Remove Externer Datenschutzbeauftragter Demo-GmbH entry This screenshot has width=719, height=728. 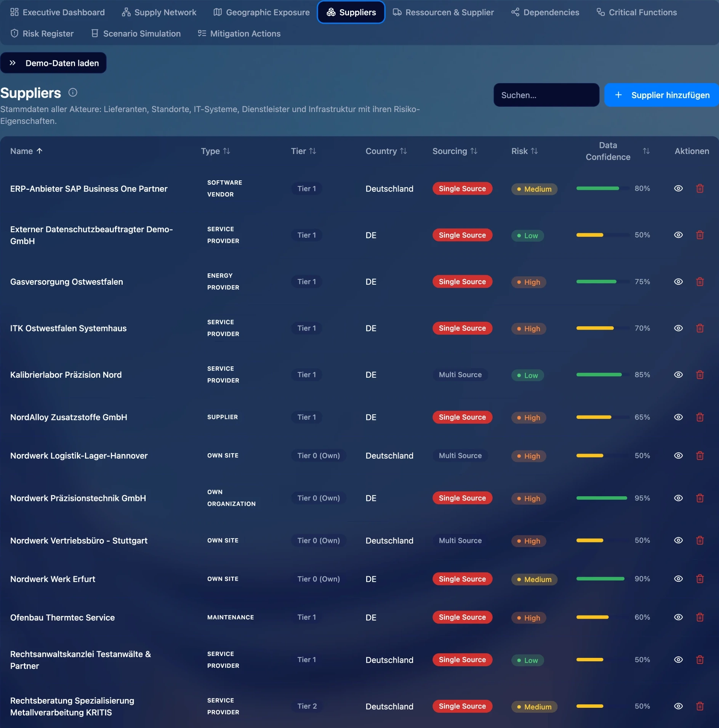click(700, 235)
